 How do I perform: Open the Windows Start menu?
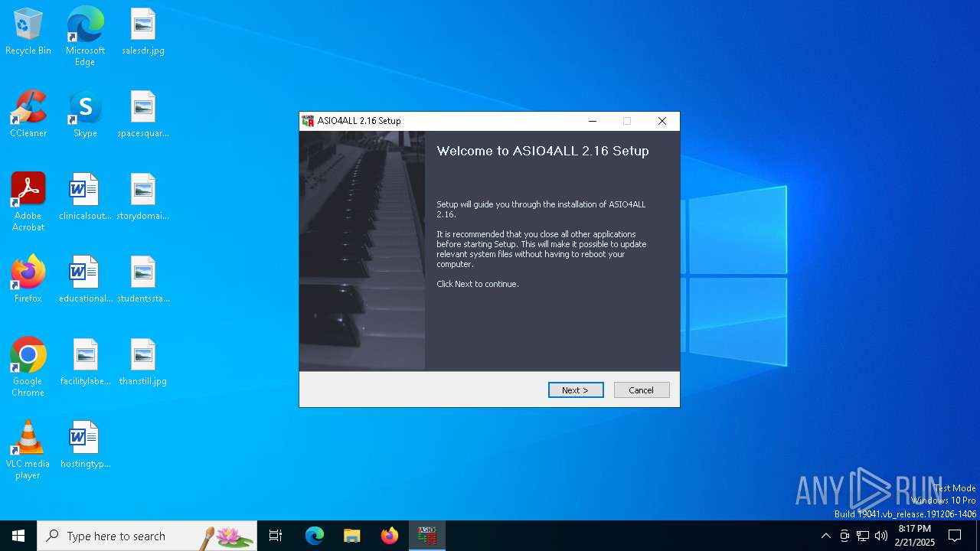click(x=18, y=536)
